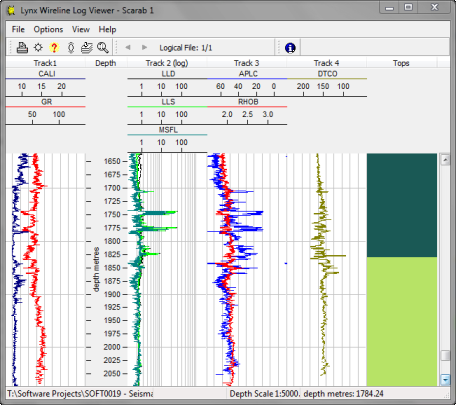This screenshot has width=456, height=405.
Task: Maximize the Lynx Wireline Log Viewer window
Action: (x=408, y=7)
